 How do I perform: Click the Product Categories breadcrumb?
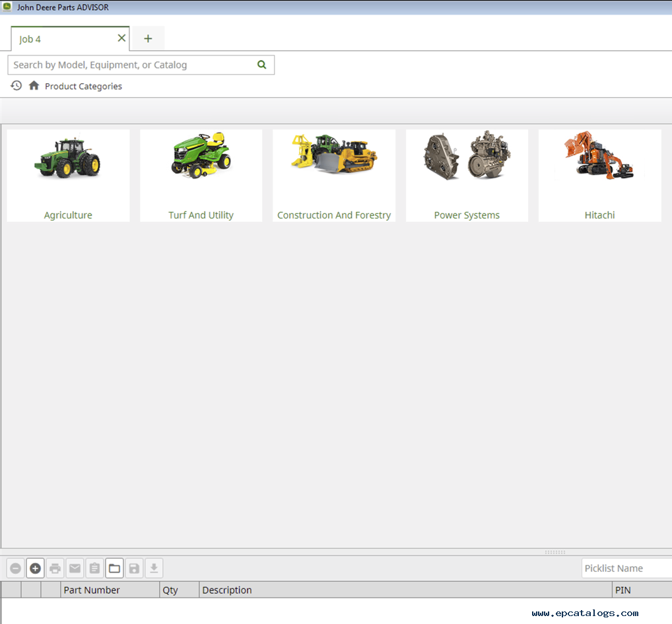pos(83,87)
